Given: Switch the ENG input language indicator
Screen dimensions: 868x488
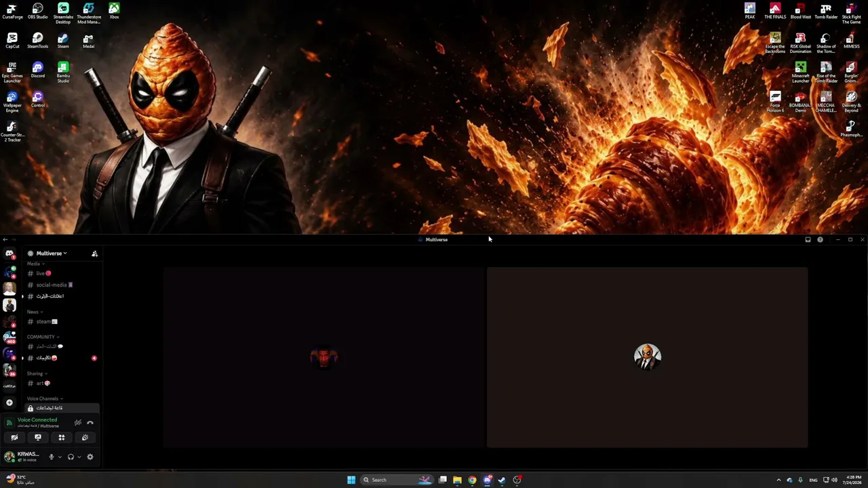Looking at the screenshot, I should (x=813, y=480).
